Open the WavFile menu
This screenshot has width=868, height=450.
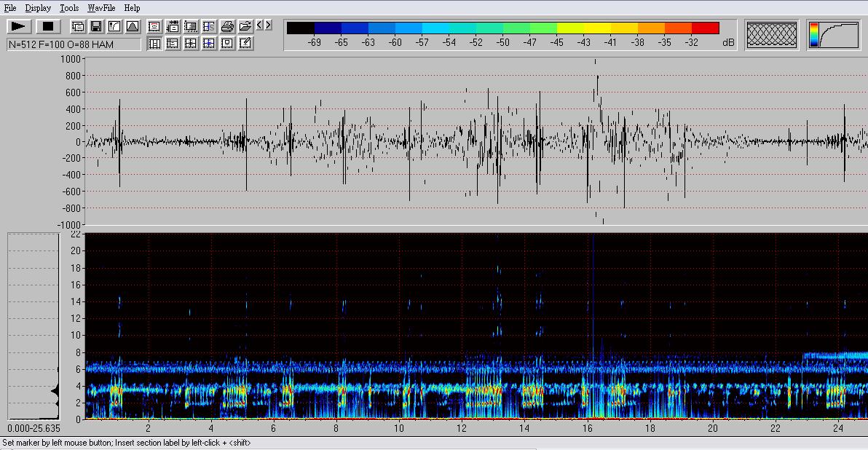pos(101,8)
